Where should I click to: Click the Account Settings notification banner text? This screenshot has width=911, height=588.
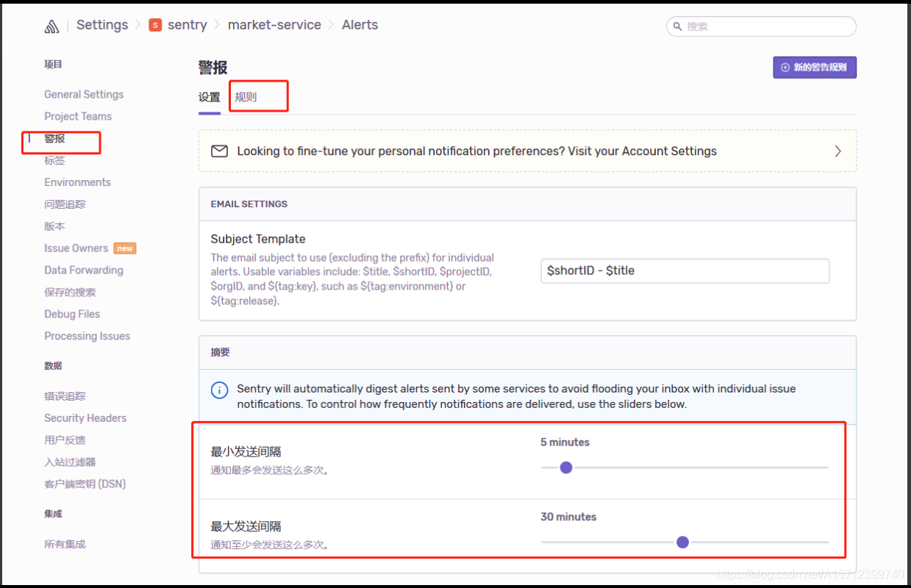pos(476,151)
